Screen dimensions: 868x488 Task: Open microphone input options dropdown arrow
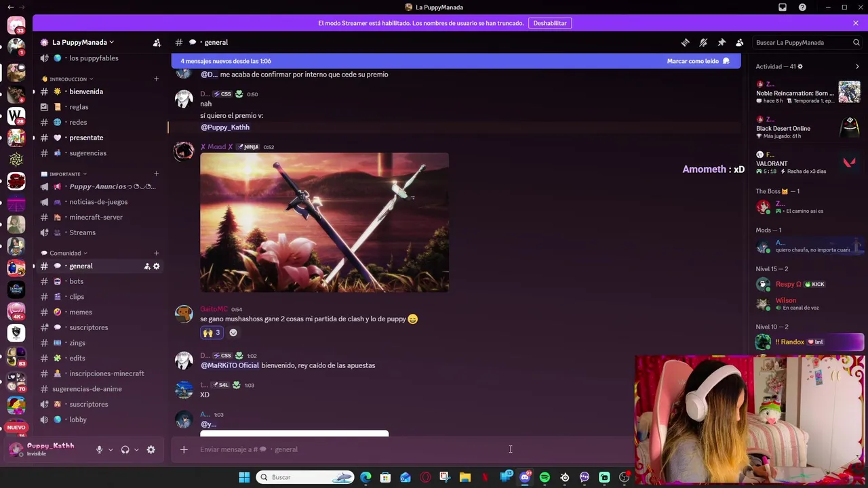pyautogui.click(x=111, y=449)
